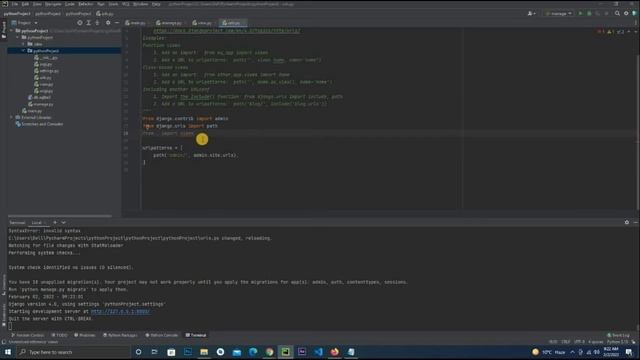
Task: Open Python Console tool window
Action: point(162,335)
